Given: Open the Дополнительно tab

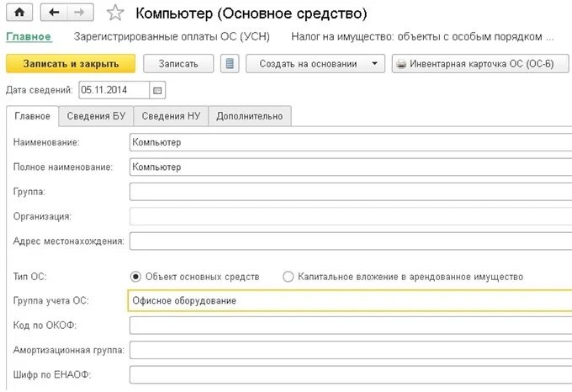Looking at the screenshot, I should 249,116.
